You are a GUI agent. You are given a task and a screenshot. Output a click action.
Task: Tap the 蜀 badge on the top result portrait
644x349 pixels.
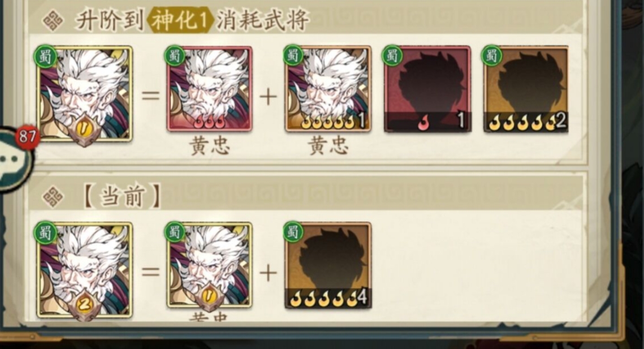(45, 55)
